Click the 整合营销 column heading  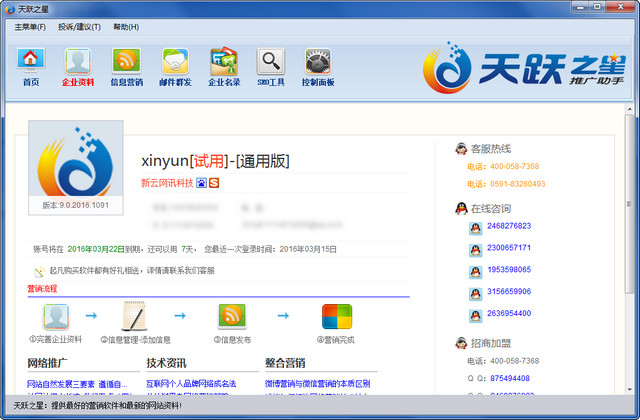coord(285,363)
